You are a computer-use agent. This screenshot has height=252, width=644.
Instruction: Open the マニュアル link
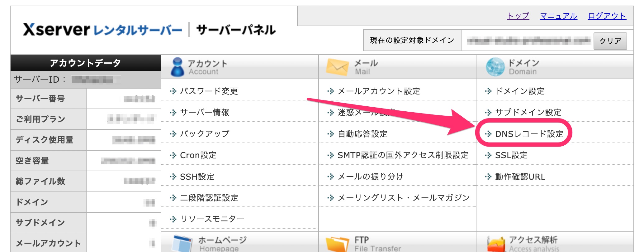coord(558,16)
